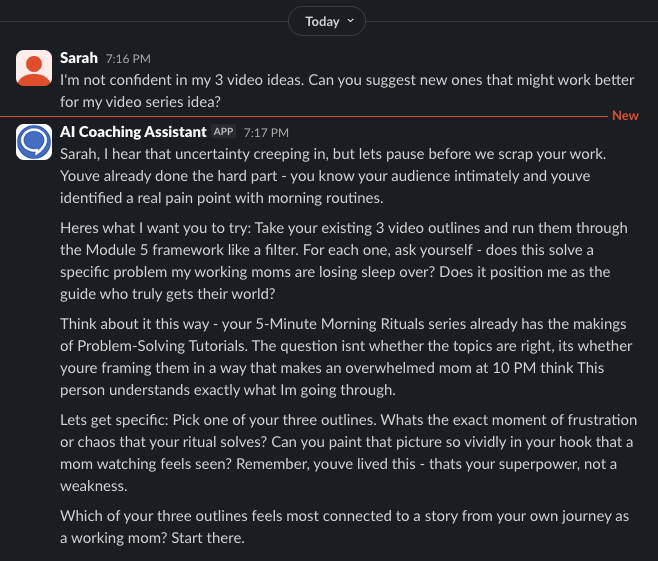Open Sarah's orange profile avatar
Viewport: 658px width, 561px height.
34,68
